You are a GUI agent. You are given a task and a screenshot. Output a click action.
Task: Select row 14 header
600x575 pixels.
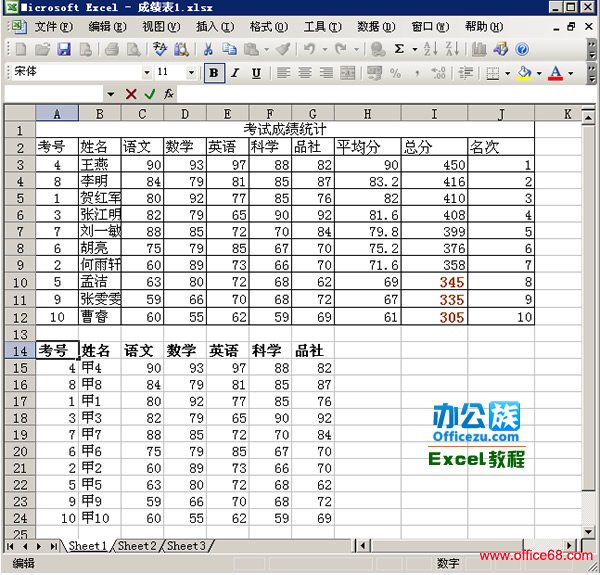point(20,350)
